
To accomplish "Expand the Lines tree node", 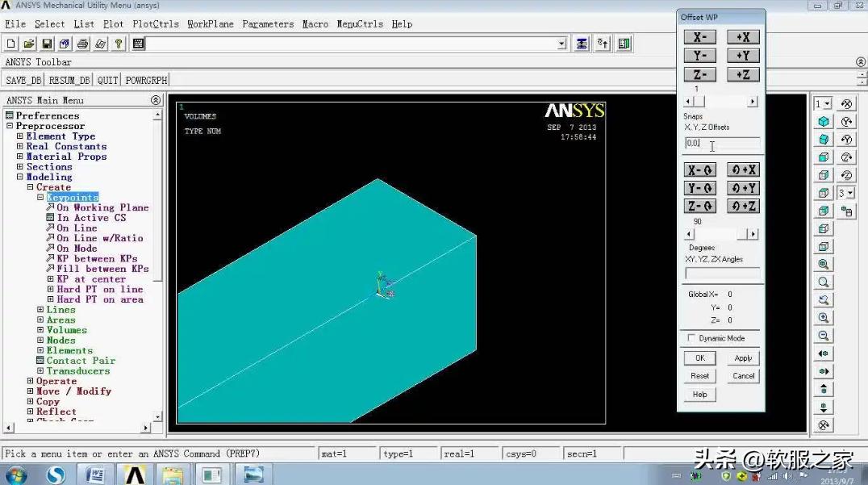I will pos(40,310).
